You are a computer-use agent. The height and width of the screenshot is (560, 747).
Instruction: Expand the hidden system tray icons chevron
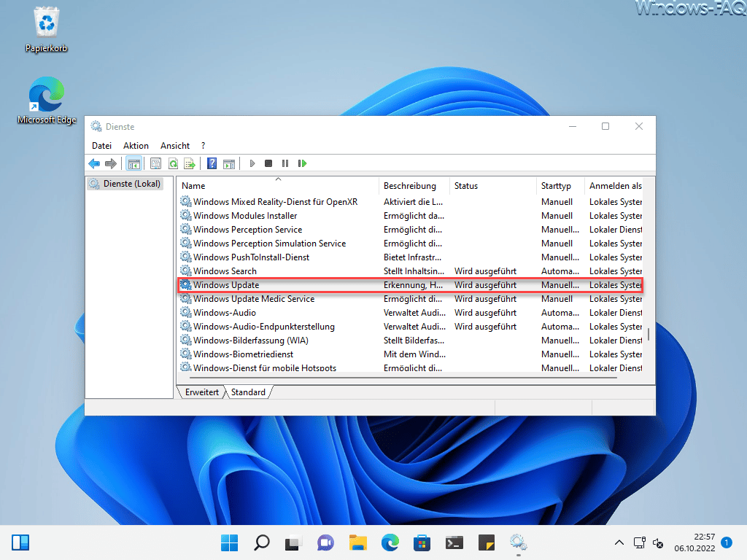[x=619, y=542]
